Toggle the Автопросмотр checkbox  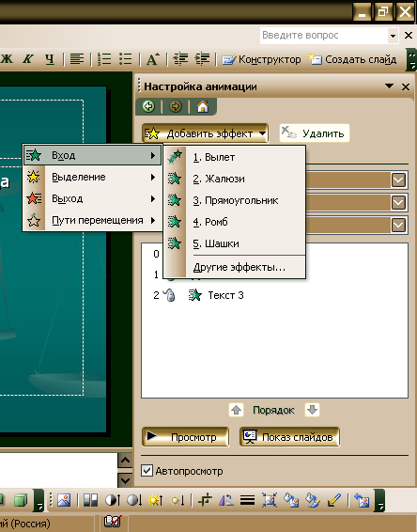pos(147,471)
